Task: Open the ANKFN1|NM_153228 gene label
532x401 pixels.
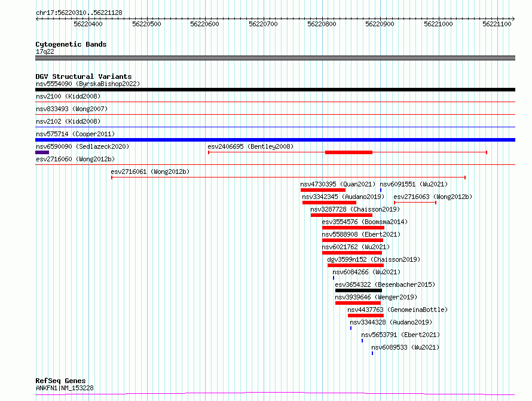Action: [x=65, y=388]
